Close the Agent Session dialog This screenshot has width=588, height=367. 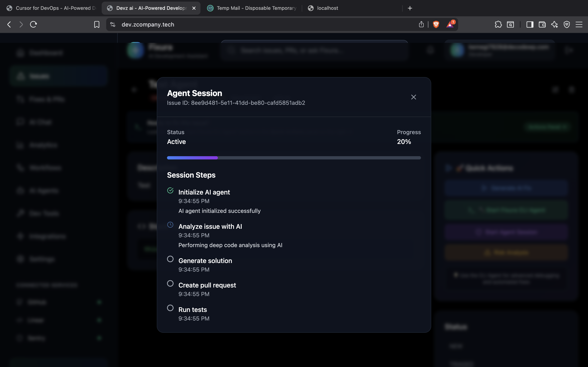click(413, 97)
